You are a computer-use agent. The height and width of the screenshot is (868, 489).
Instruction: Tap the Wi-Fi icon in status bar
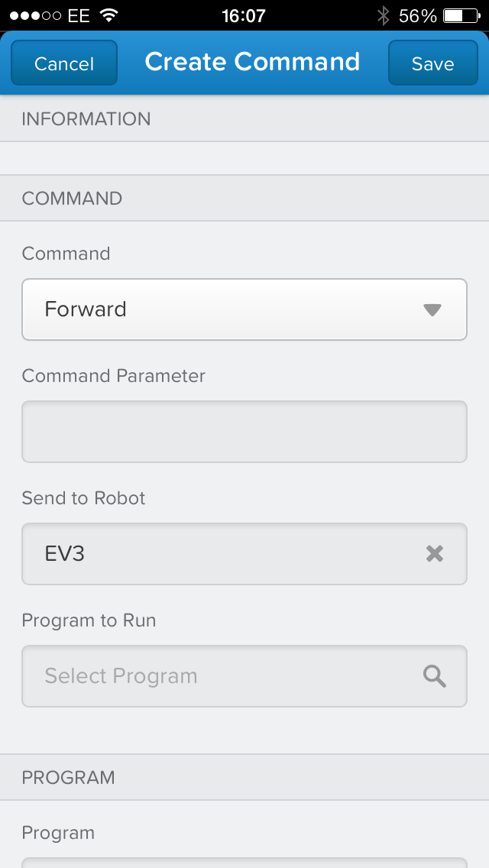point(109,15)
